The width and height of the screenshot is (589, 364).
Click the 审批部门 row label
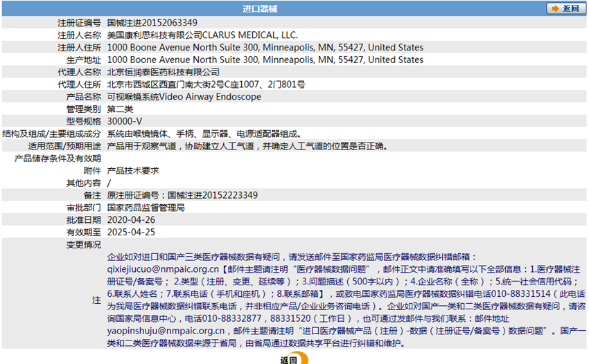(x=84, y=208)
